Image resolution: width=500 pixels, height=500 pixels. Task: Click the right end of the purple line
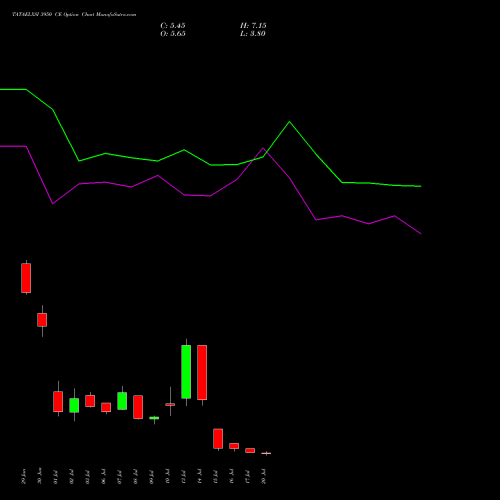coord(421,234)
